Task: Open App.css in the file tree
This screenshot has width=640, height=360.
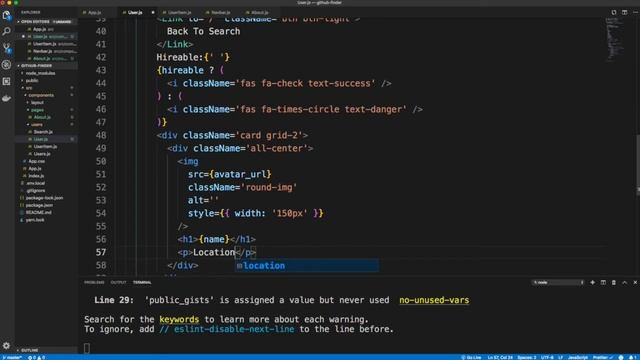Action: 37,161
